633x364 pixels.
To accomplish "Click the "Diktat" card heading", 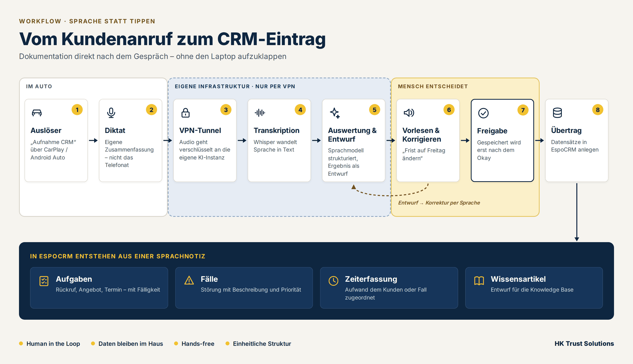I will tap(115, 130).
